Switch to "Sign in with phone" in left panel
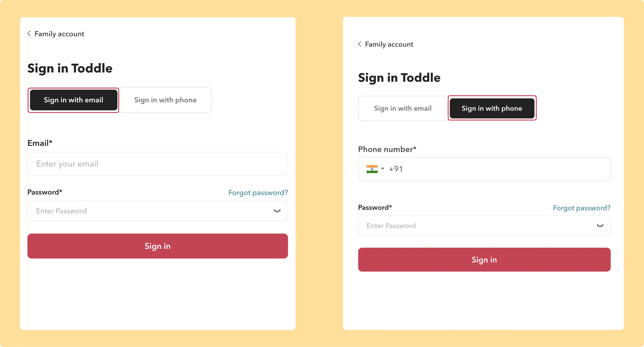 tap(165, 100)
